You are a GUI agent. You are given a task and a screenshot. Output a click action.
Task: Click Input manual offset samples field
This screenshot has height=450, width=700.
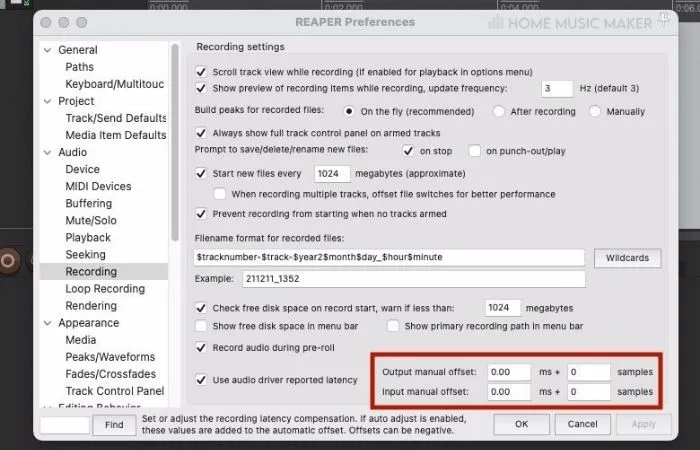(x=588, y=392)
